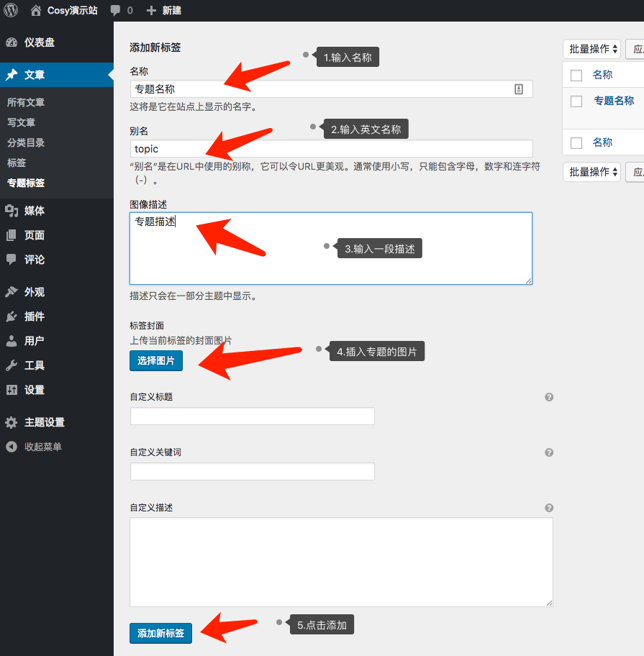Click the top 应用 button
The width and height of the screenshot is (644, 656).
(x=635, y=49)
